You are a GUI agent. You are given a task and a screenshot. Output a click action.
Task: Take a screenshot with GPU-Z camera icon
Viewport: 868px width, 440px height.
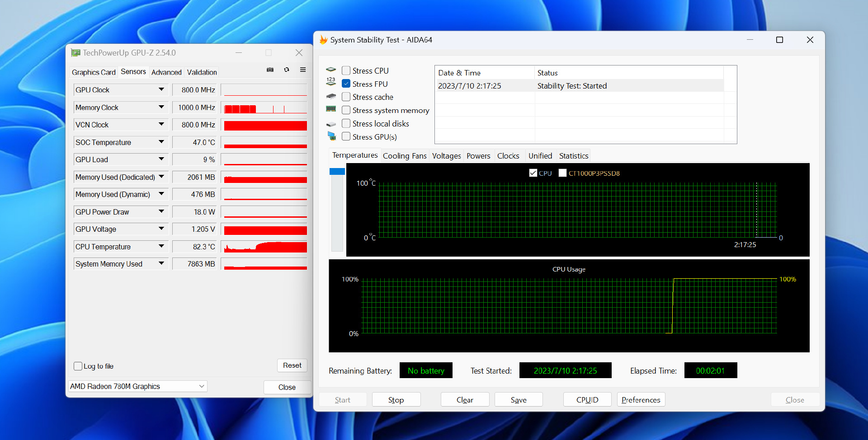point(270,70)
